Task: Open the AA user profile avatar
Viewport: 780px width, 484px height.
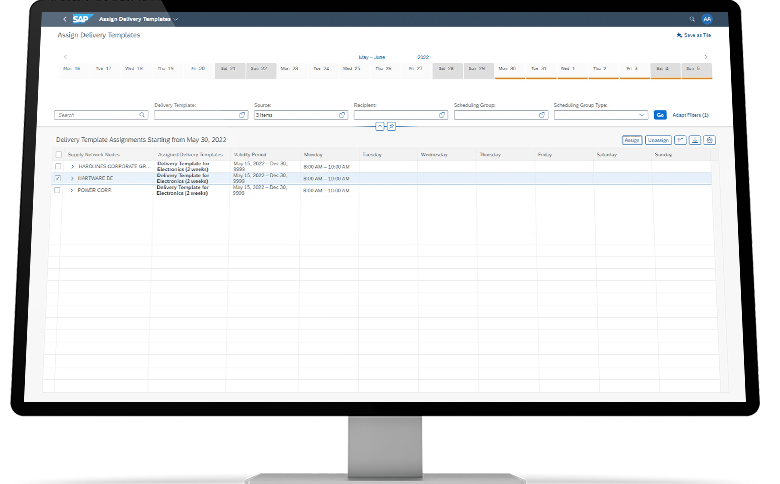Action: 707,18
